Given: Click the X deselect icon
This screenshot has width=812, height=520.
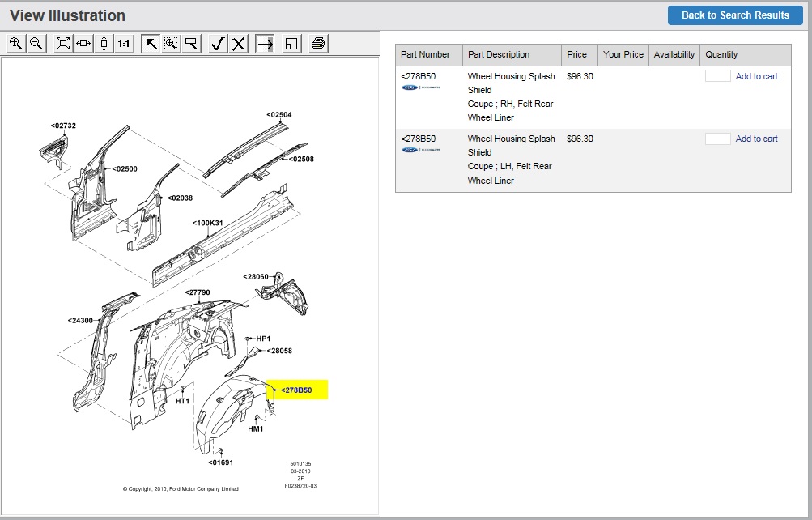Looking at the screenshot, I should 238,44.
